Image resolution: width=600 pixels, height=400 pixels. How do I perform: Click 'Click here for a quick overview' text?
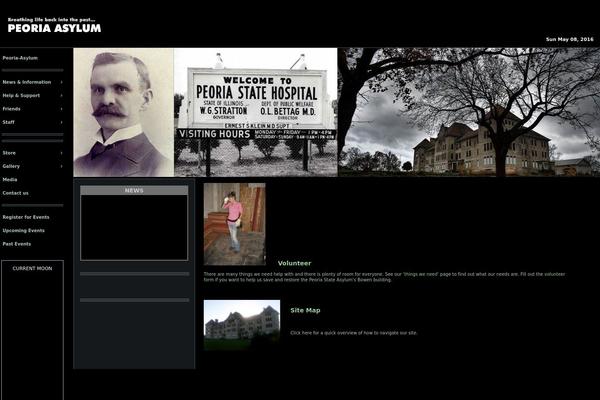point(354,333)
